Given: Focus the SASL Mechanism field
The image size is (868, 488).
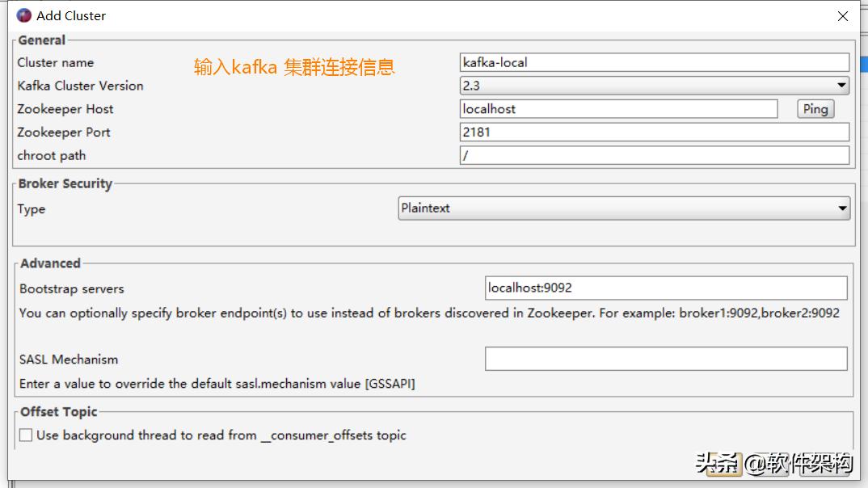Looking at the screenshot, I should coord(666,359).
